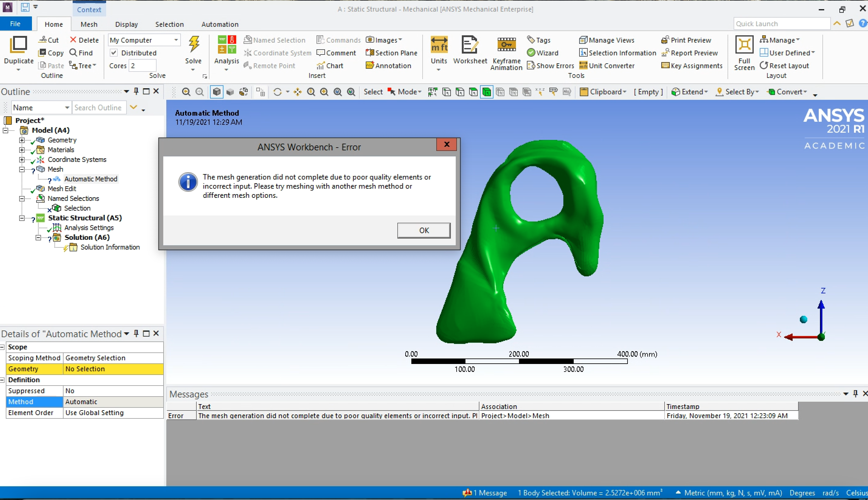Click the Method Automatic value cell

coord(113,402)
